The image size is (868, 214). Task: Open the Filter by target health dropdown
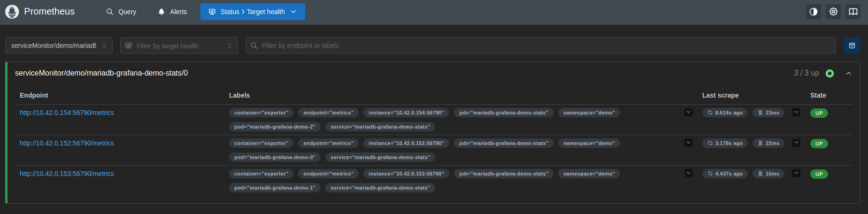179,46
